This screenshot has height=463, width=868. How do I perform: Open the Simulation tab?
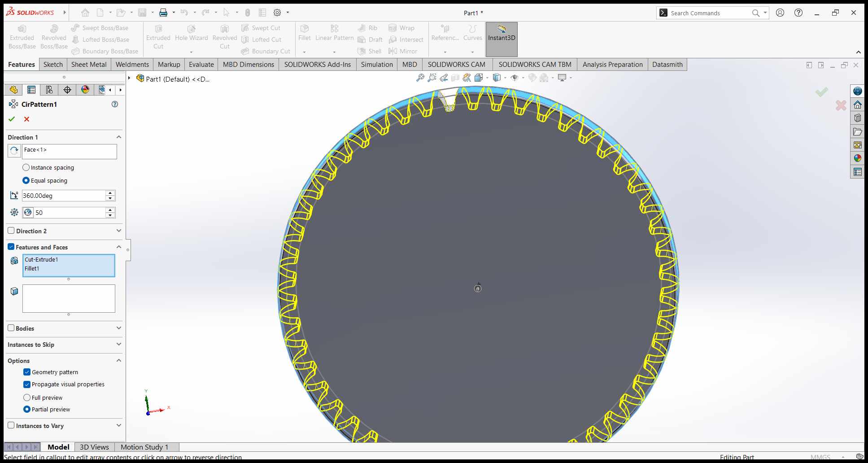[377, 65]
